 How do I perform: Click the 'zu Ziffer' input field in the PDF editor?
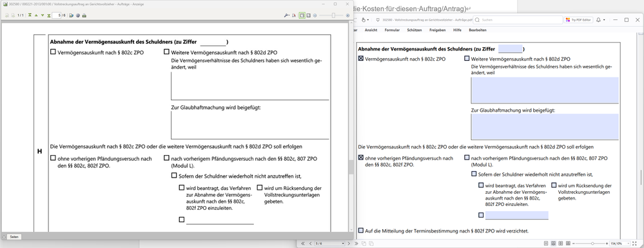point(510,49)
